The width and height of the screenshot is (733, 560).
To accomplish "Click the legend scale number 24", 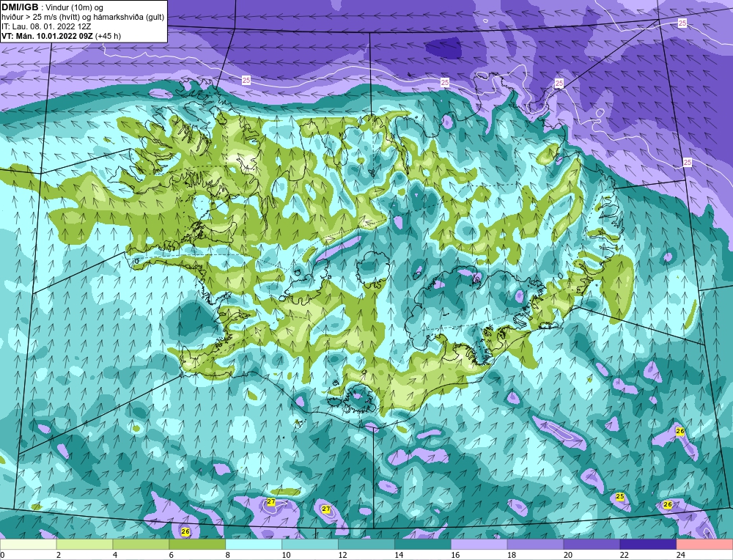I will [x=681, y=555].
